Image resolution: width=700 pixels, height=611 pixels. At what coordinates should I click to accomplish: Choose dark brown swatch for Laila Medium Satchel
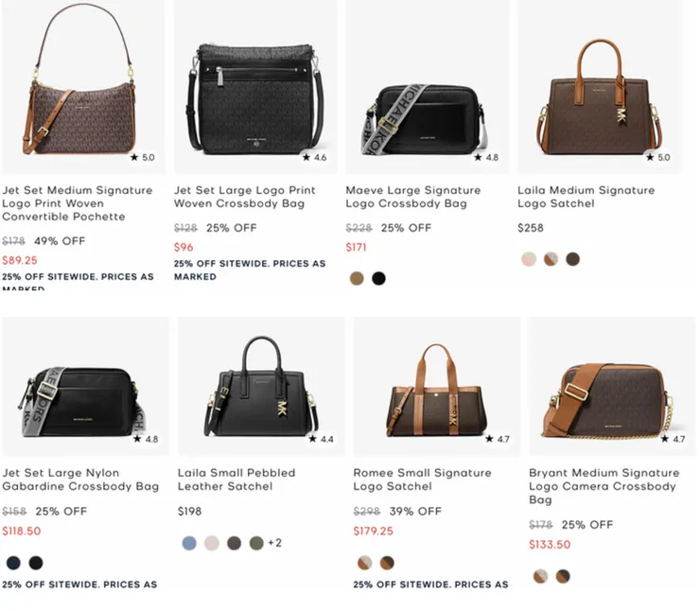pyautogui.click(x=572, y=259)
